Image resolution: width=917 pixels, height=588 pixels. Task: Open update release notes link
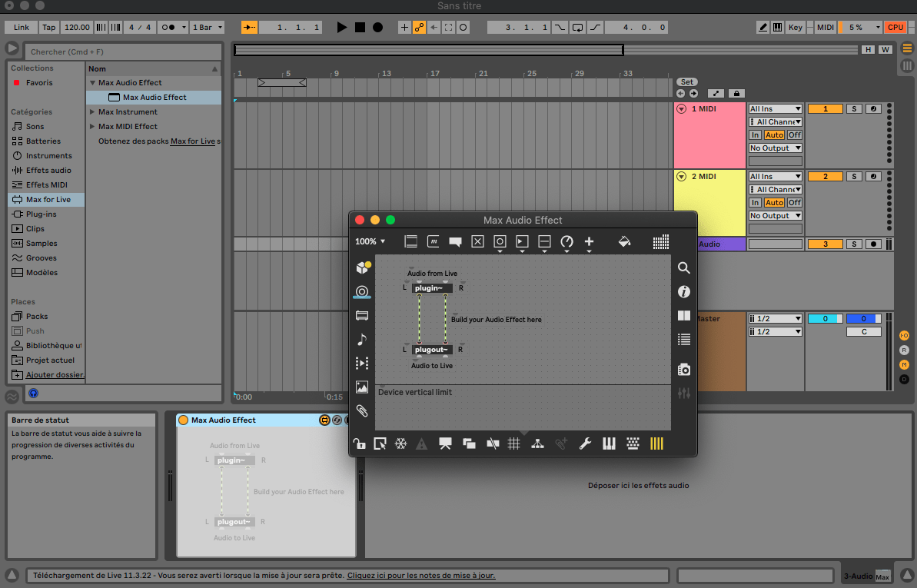[x=421, y=575]
